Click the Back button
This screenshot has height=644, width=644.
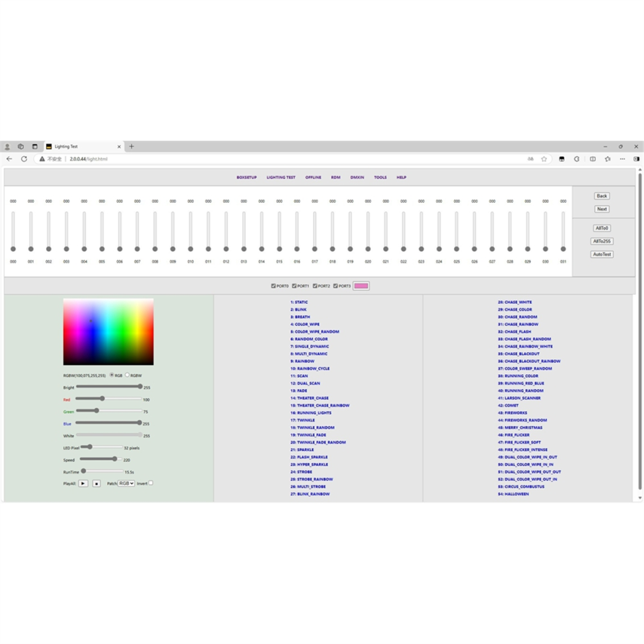click(x=602, y=196)
